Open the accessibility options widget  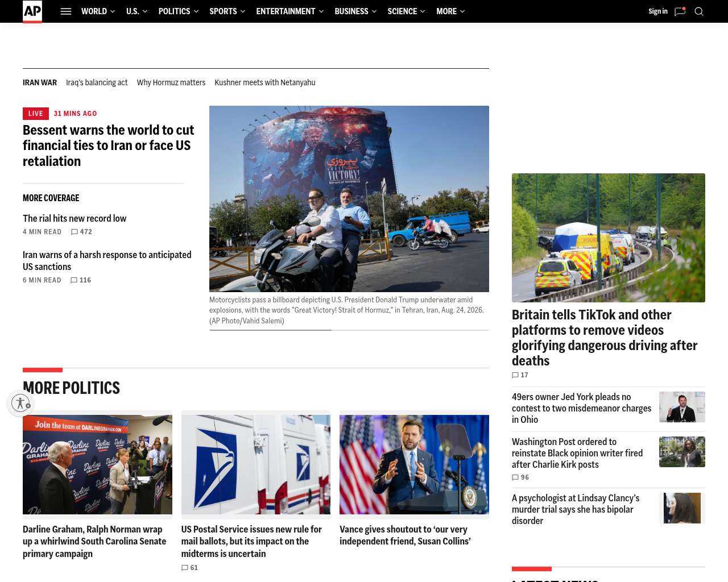[x=21, y=403]
